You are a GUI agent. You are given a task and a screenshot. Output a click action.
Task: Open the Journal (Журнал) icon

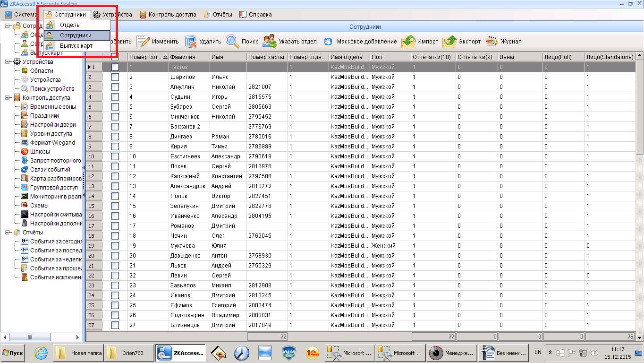(x=492, y=42)
